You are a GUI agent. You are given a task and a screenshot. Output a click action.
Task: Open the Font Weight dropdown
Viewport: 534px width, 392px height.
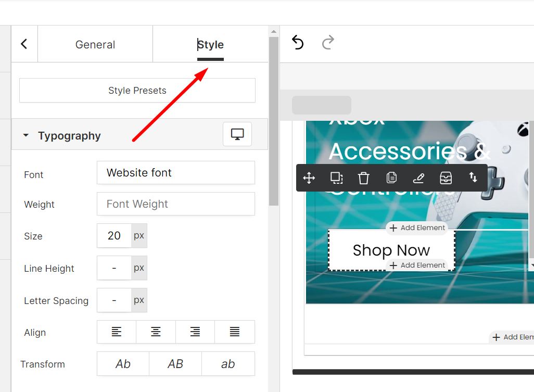pos(176,204)
